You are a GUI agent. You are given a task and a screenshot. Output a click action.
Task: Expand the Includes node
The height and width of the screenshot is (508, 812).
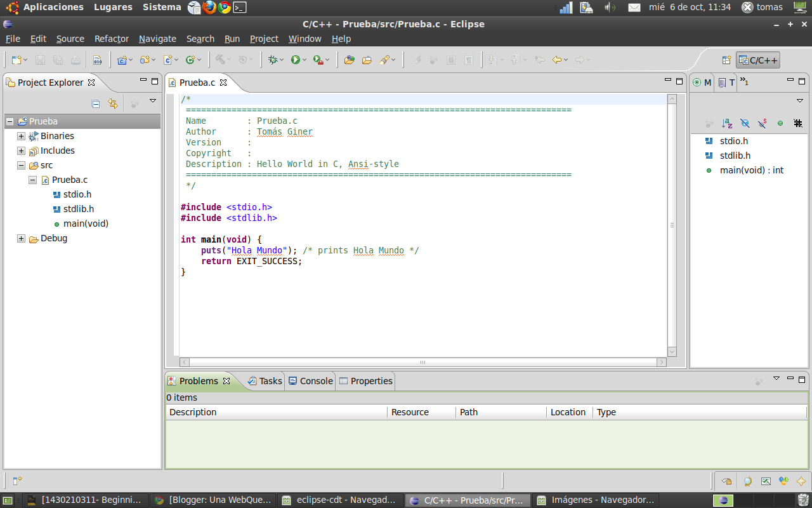[20, 150]
